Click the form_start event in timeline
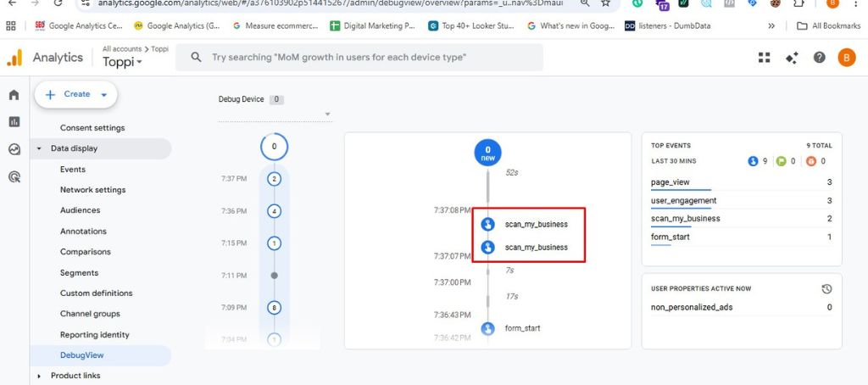The width and height of the screenshot is (868, 385). coord(521,328)
